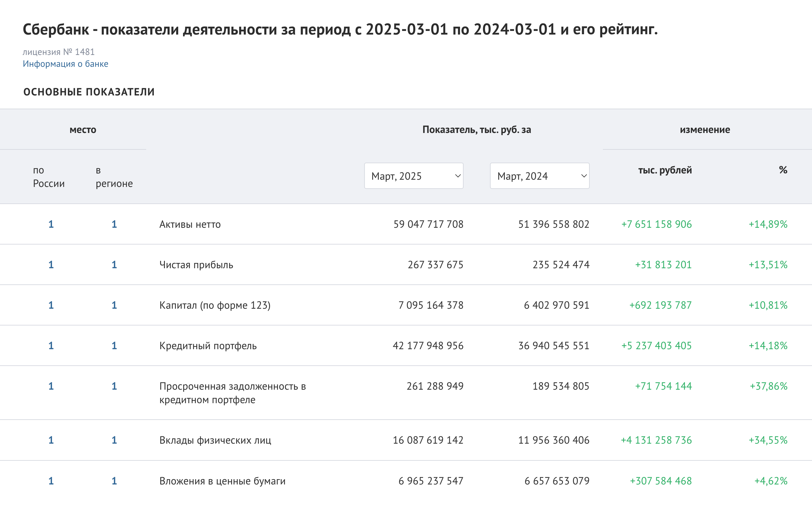Viewport: 812px width, 520px height.
Task: Click the change +307 584 468
Action: point(661,481)
